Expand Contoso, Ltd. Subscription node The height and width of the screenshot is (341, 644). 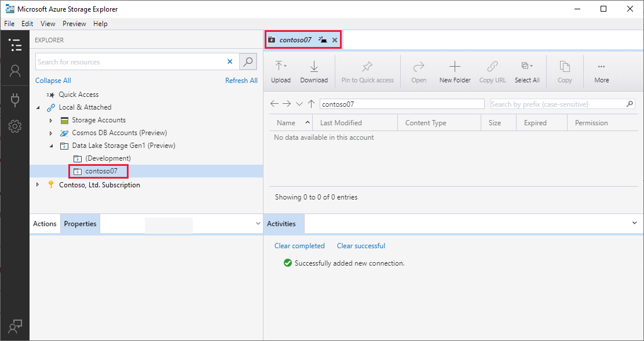tap(38, 184)
